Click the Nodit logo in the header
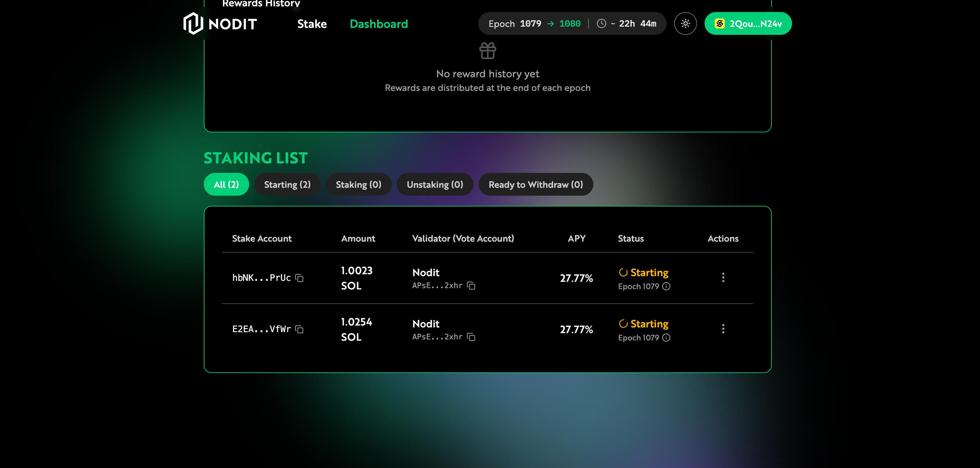 pyautogui.click(x=220, y=23)
